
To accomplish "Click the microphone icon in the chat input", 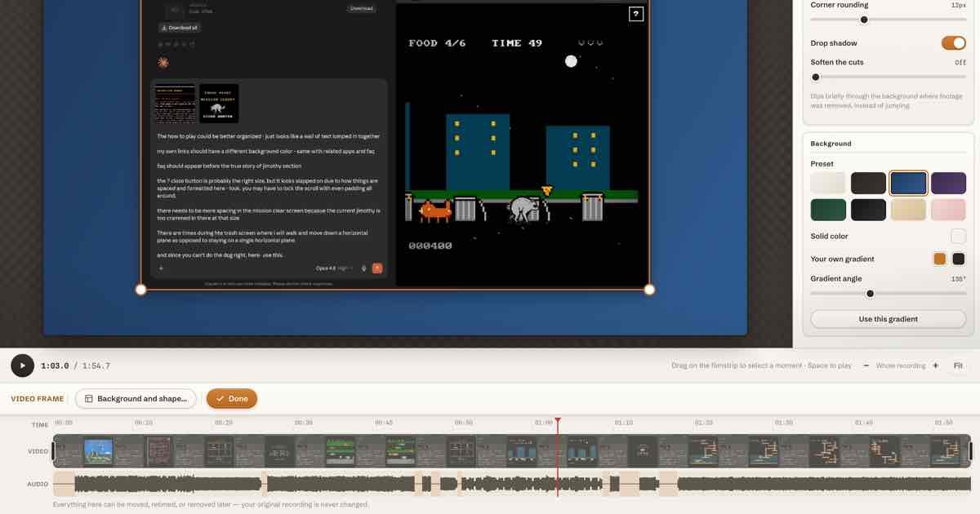I will [x=364, y=268].
